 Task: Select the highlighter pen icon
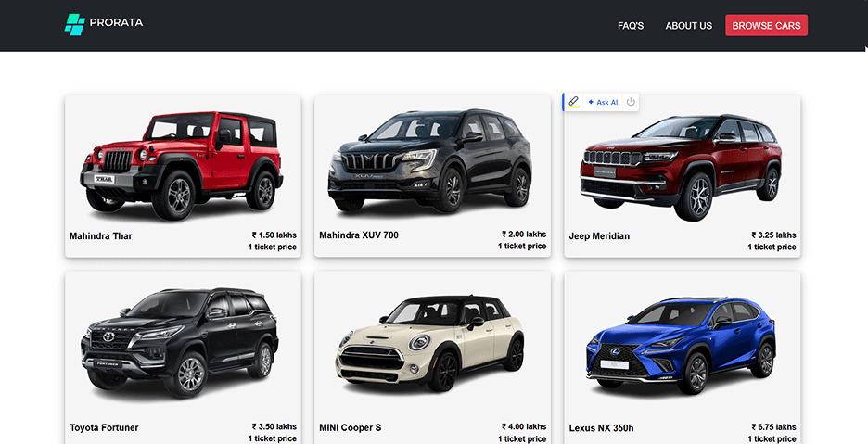(573, 102)
